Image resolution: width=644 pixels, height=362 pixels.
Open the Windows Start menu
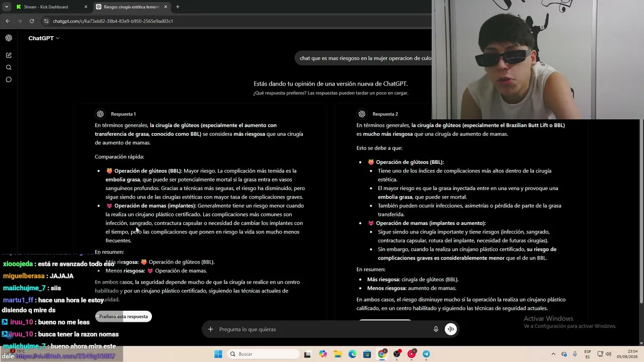coord(218,354)
